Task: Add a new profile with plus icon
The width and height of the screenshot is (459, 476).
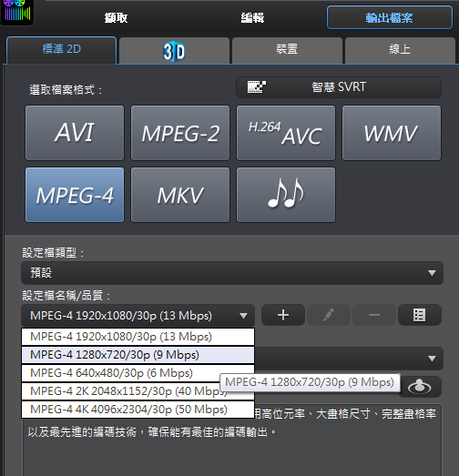Action: point(283,315)
